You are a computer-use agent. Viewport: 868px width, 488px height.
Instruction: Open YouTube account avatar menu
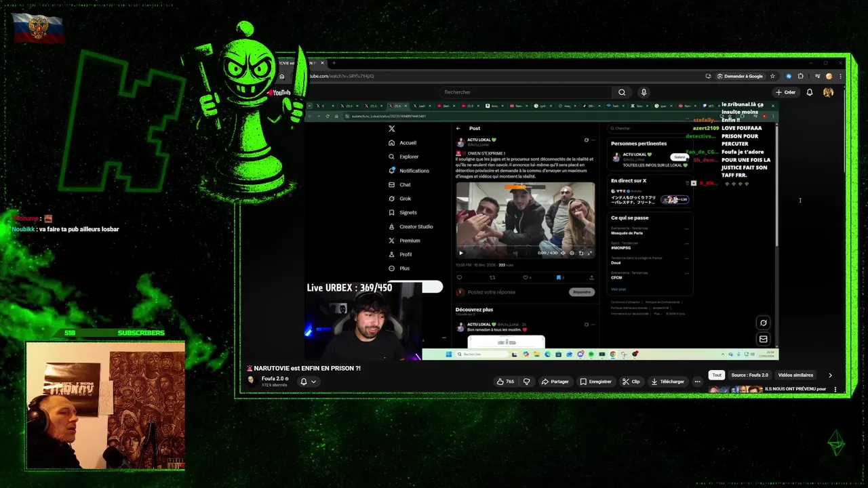pyautogui.click(x=828, y=92)
